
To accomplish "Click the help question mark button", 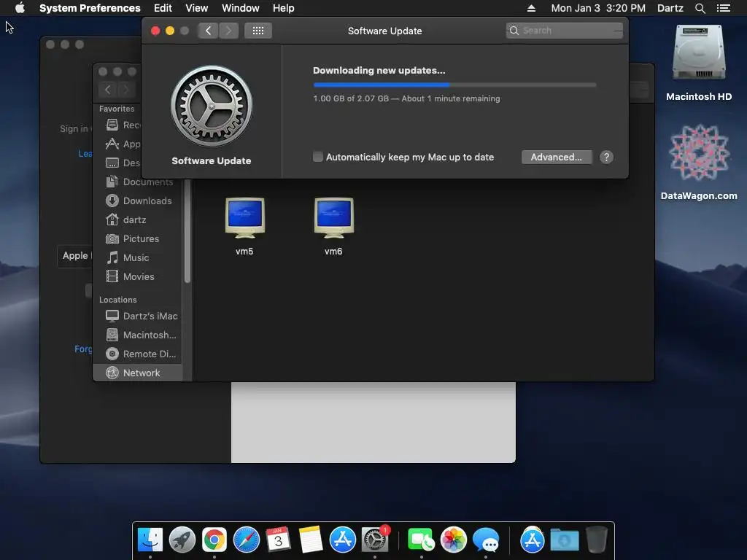I will [x=606, y=157].
